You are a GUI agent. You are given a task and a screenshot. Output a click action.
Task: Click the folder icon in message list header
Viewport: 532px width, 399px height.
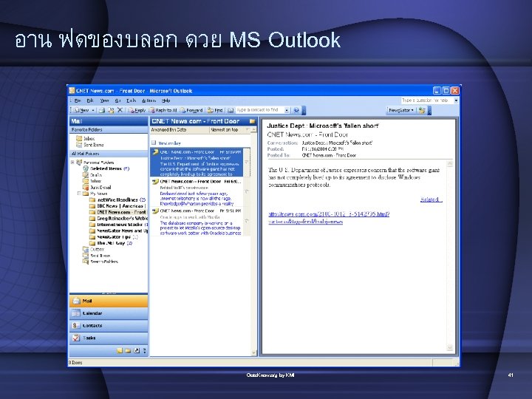tap(253, 121)
